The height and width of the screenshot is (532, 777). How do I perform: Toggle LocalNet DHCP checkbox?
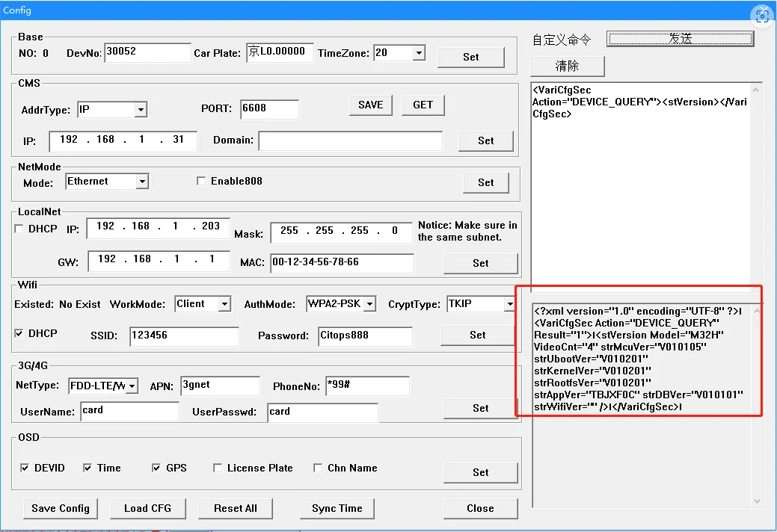[19, 229]
